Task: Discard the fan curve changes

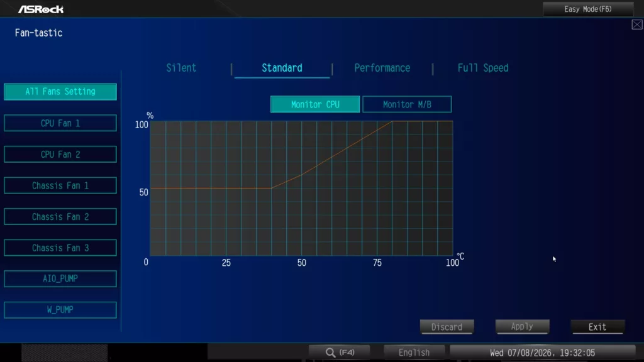Action: point(447,327)
